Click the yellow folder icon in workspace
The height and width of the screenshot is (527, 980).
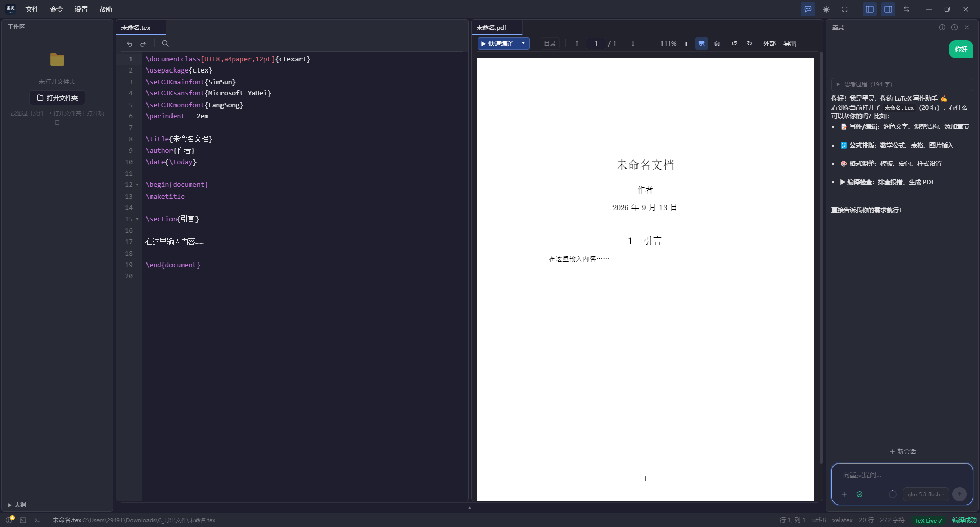pos(57,60)
